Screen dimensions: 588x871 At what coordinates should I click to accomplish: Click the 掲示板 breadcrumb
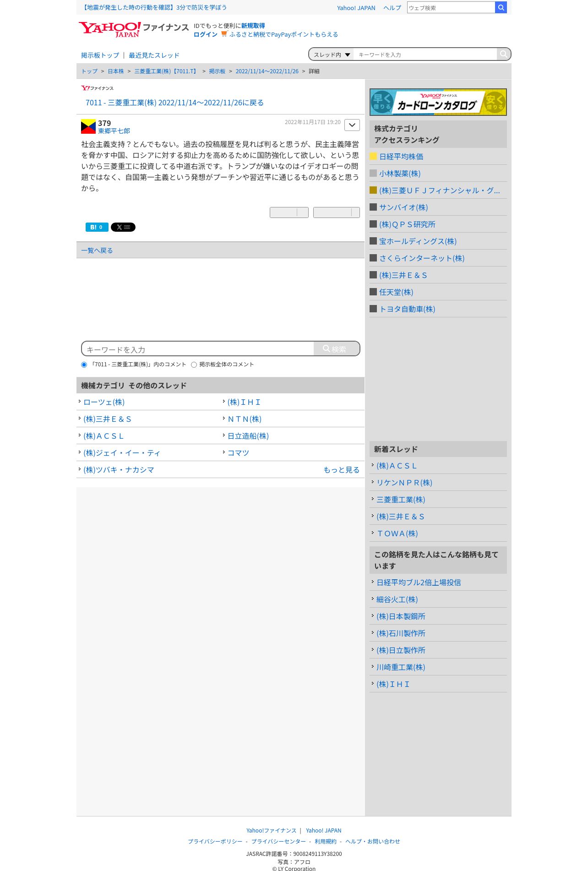click(x=217, y=71)
